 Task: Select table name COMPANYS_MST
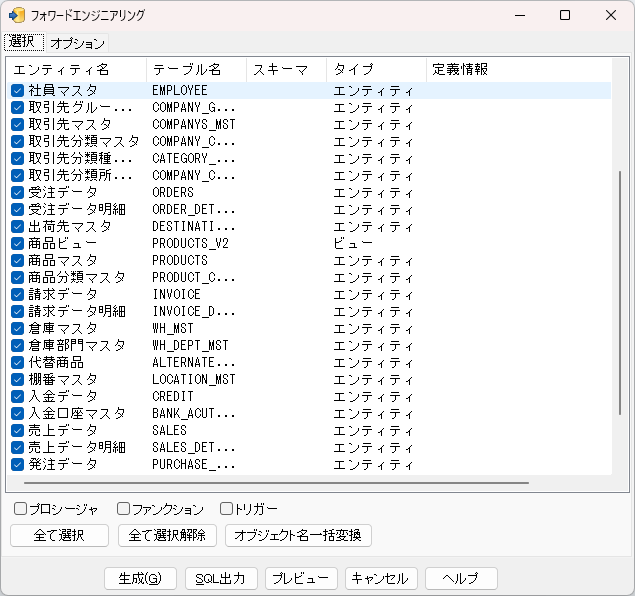(x=194, y=124)
